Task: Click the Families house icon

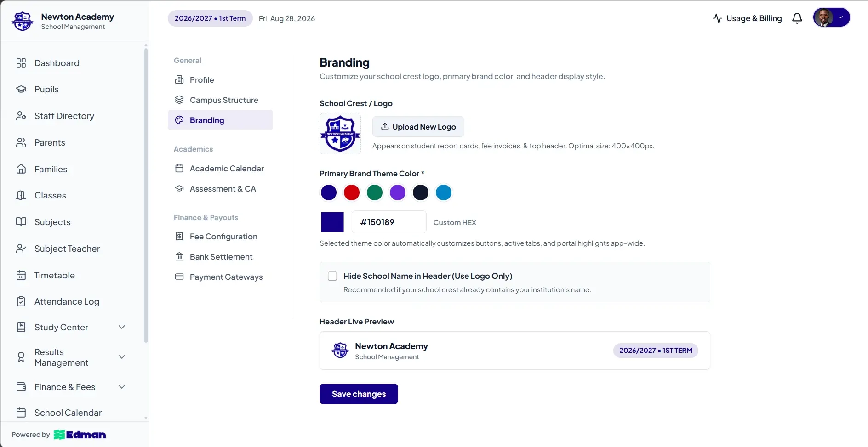Action: [x=21, y=169]
